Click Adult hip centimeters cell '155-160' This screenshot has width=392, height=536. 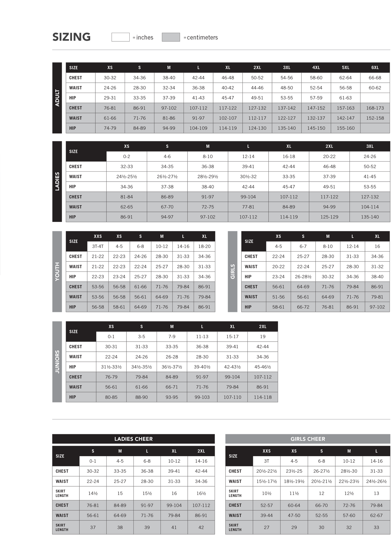[346, 128]
